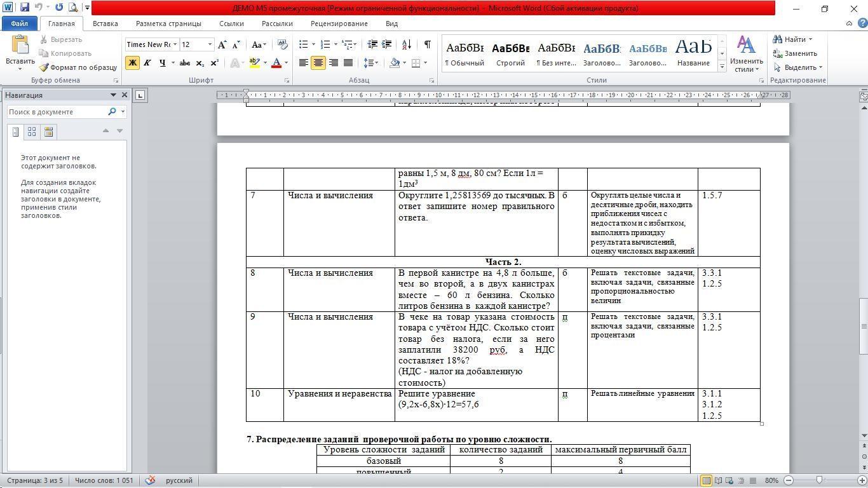The width and height of the screenshot is (868, 488).
Task: Turn off center text alignment
Action: point(318,63)
